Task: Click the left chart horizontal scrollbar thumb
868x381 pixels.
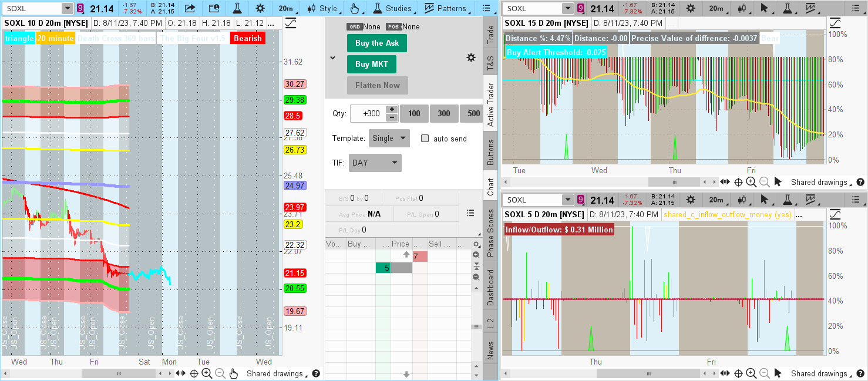Action: pyautogui.click(x=119, y=373)
